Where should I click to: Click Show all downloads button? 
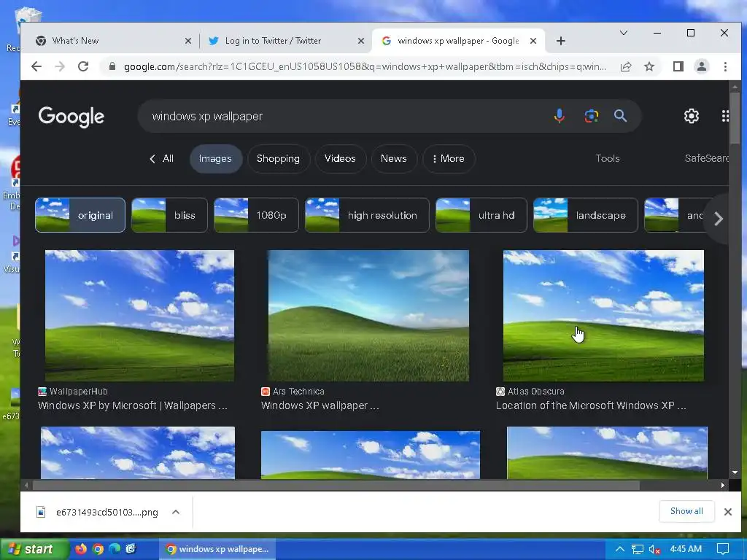686,511
